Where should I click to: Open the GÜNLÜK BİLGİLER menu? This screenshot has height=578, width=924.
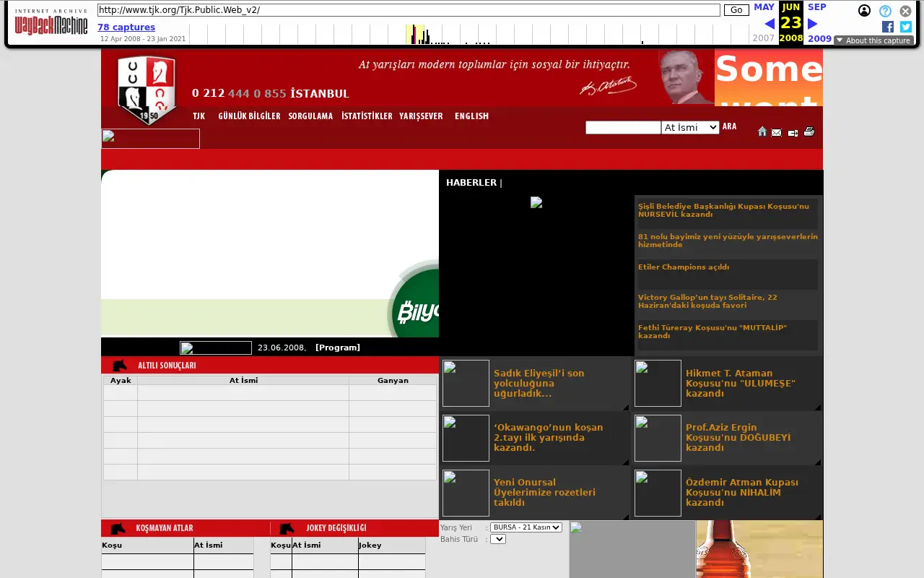(249, 116)
